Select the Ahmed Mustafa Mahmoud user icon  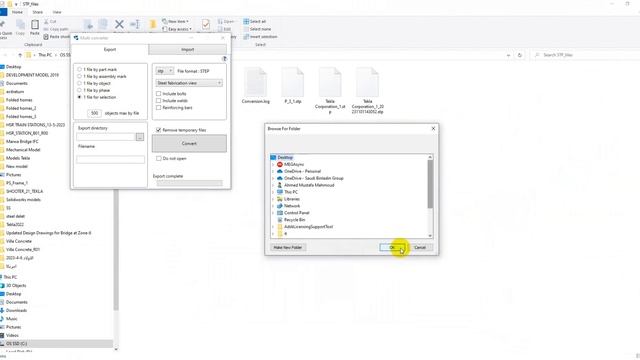(280, 185)
